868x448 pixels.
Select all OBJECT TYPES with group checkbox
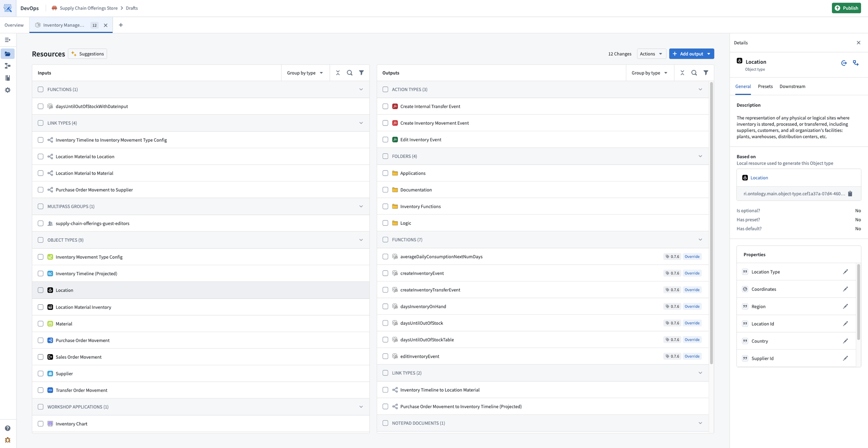point(41,240)
